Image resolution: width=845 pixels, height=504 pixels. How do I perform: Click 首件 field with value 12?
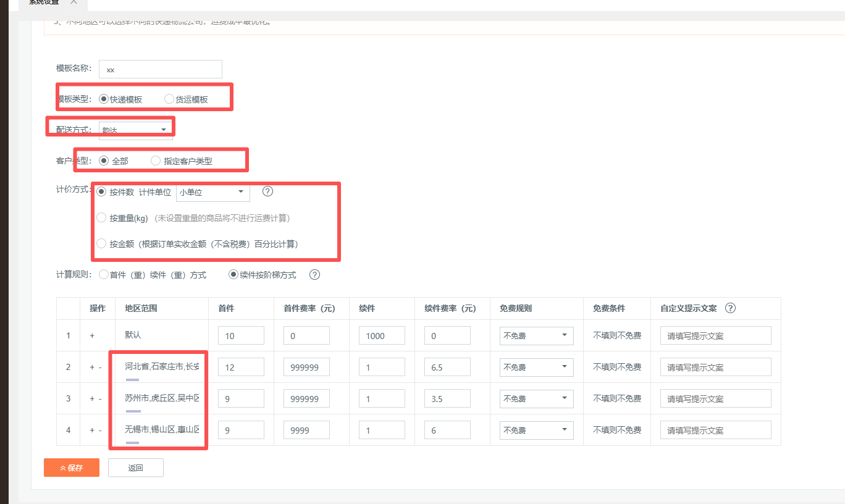pos(241,367)
